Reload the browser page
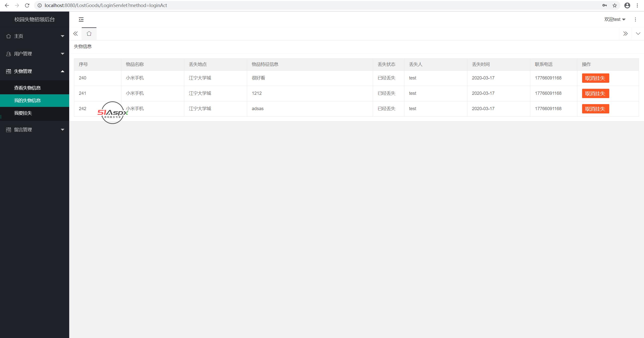The image size is (644, 338). click(x=27, y=5)
